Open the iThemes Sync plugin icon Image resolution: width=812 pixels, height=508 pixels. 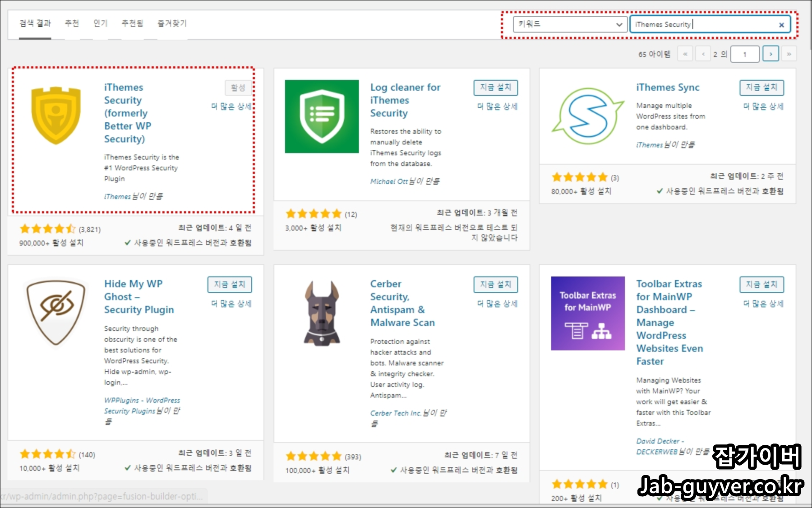point(587,118)
